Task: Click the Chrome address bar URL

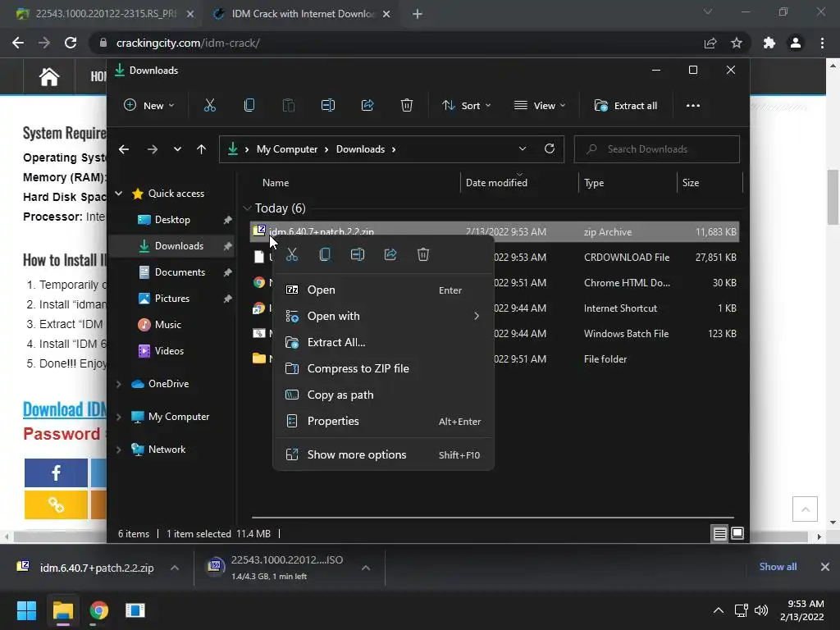Action: pyautogui.click(x=188, y=43)
